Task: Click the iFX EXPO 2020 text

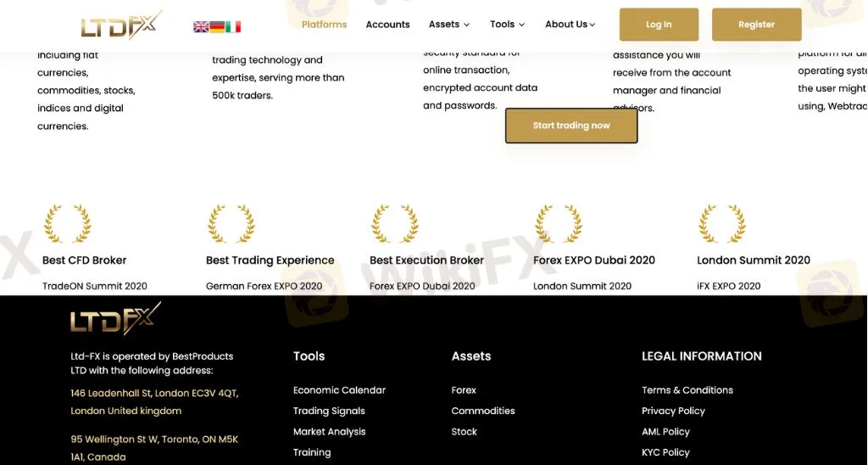Action: pos(728,286)
